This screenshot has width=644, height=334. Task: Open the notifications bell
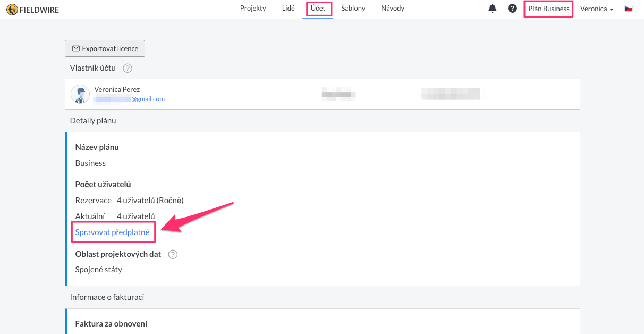(x=493, y=9)
